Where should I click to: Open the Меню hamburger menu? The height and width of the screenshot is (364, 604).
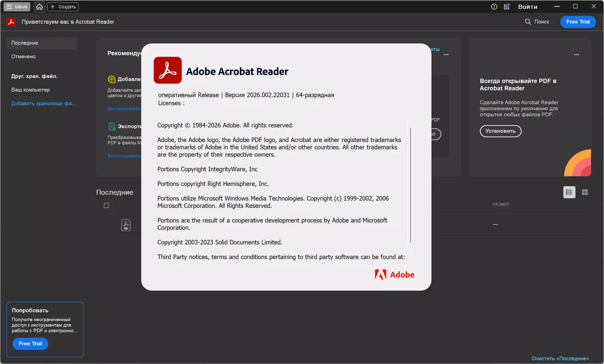point(17,7)
